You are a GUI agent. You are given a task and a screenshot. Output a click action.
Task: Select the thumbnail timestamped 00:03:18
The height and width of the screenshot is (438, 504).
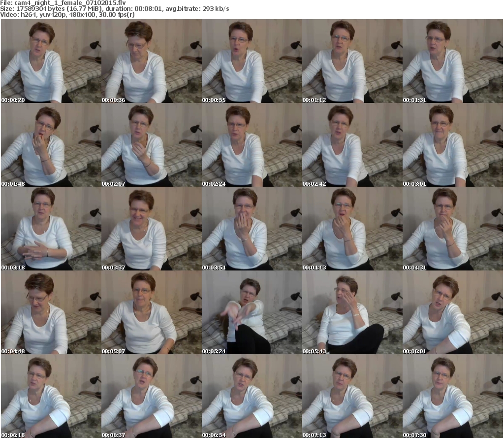51,229
